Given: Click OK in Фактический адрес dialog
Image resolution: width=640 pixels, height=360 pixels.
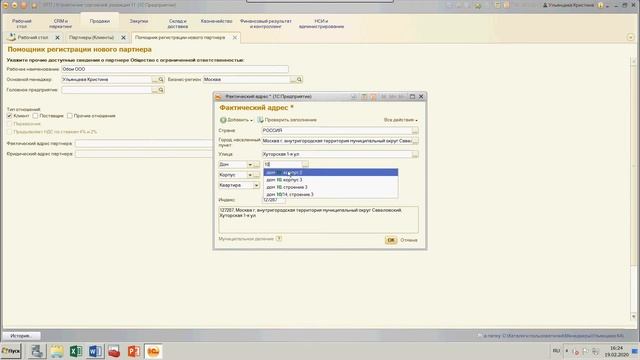Looking at the screenshot, I should pyautogui.click(x=391, y=240).
